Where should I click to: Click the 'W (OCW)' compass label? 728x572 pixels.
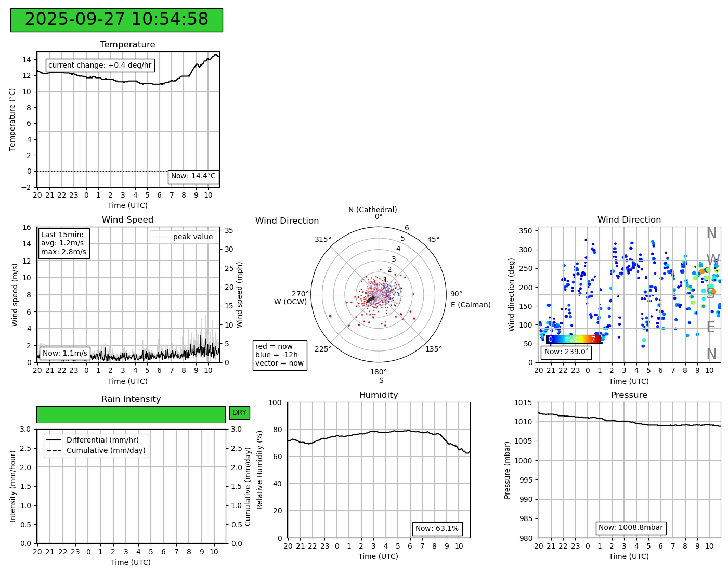click(290, 302)
